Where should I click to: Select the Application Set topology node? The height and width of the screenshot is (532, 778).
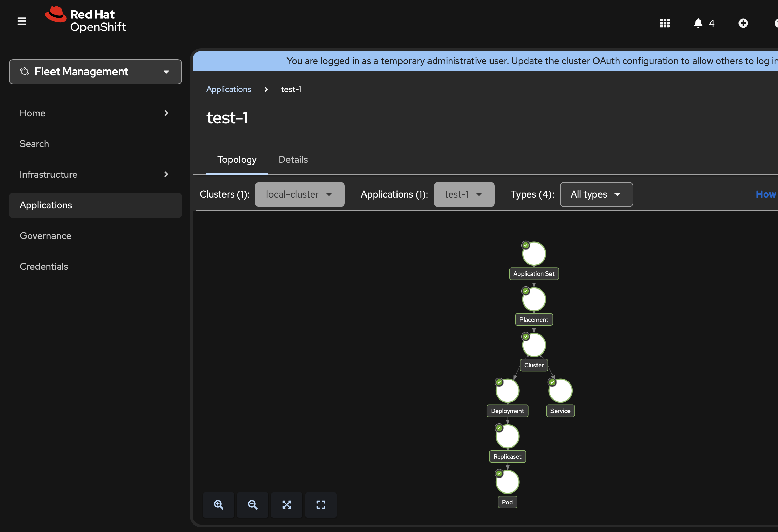534,254
